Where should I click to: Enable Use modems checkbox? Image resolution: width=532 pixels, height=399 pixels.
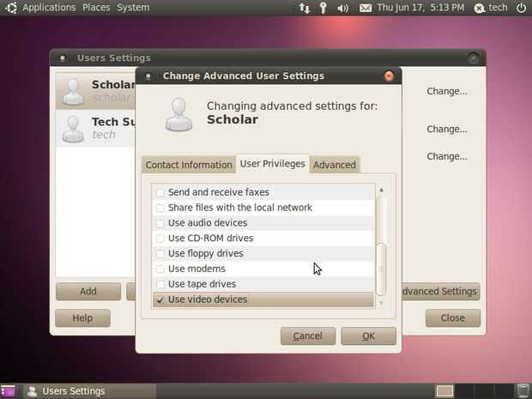tap(160, 269)
